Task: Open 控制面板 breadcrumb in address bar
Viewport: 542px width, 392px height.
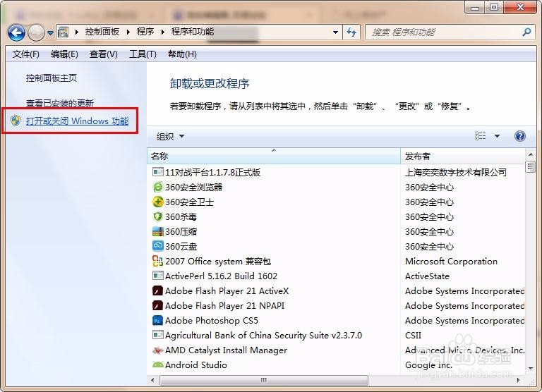Action: tap(102, 32)
